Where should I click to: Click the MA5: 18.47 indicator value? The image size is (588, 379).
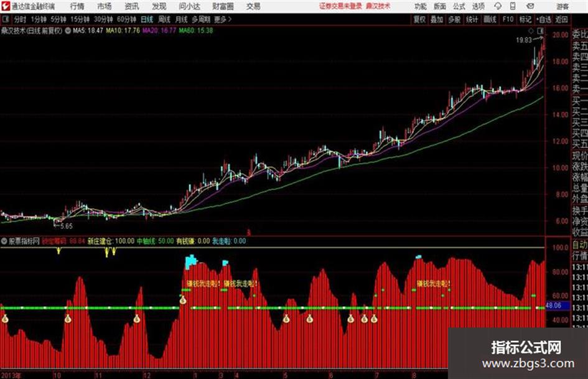pyautogui.click(x=88, y=30)
